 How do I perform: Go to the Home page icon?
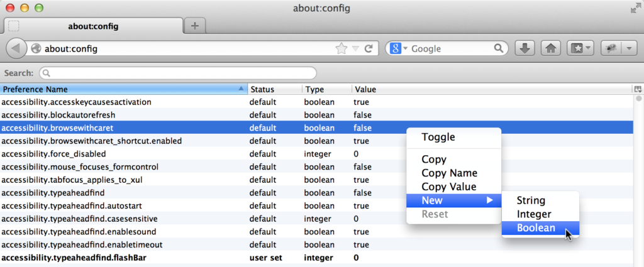tap(551, 48)
